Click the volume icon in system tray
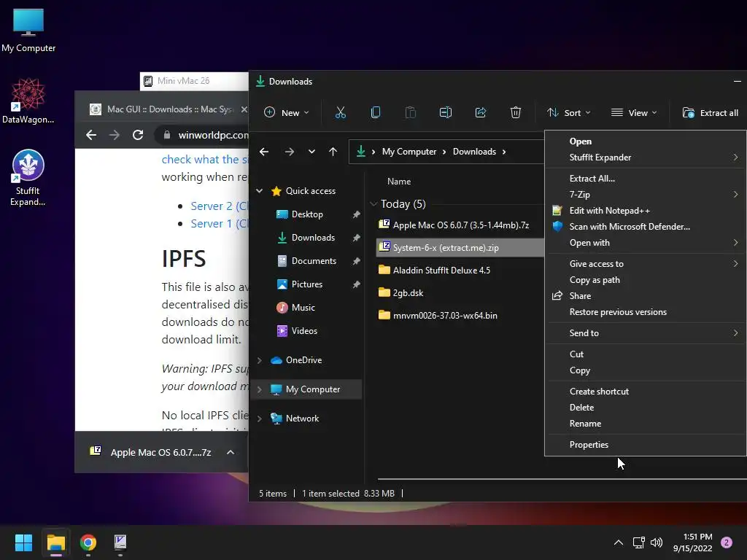The height and width of the screenshot is (560, 747). click(x=657, y=542)
